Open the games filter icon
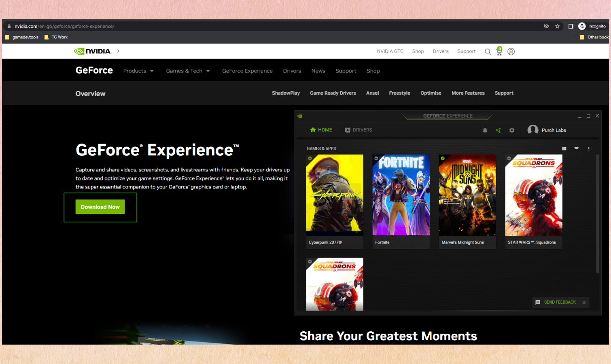 [x=576, y=148]
